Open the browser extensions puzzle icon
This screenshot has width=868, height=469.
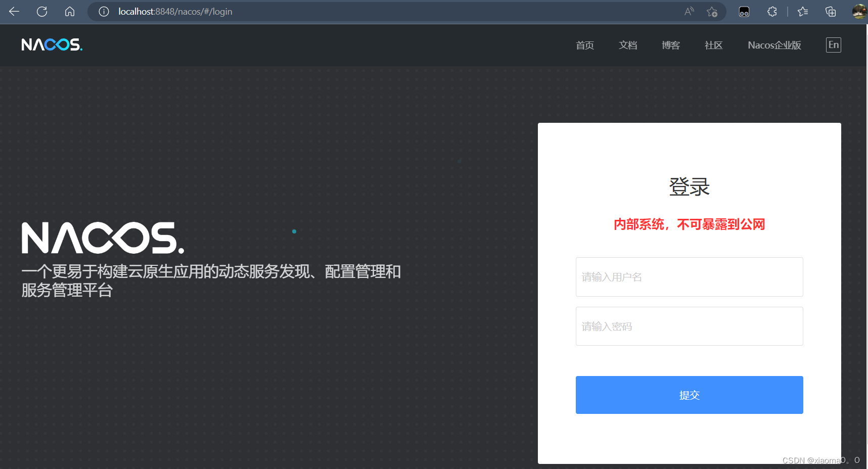click(772, 11)
